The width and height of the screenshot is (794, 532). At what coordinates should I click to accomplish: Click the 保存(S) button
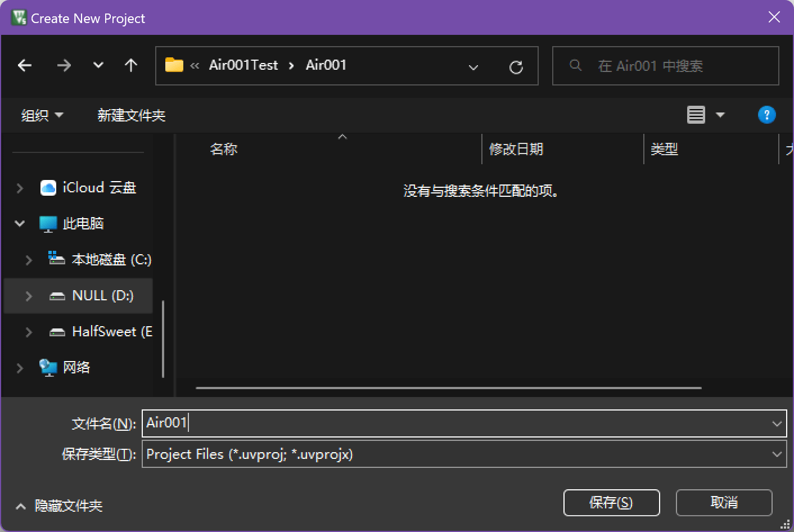611,502
